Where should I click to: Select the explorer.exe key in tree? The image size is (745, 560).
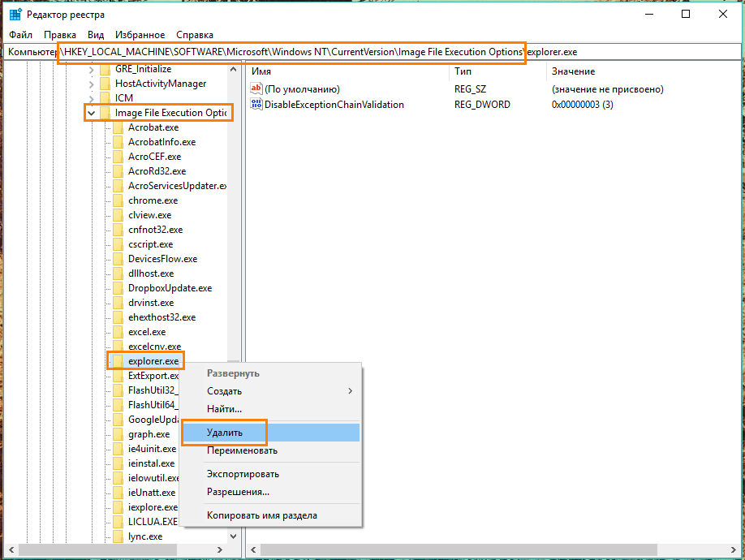pos(153,361)
